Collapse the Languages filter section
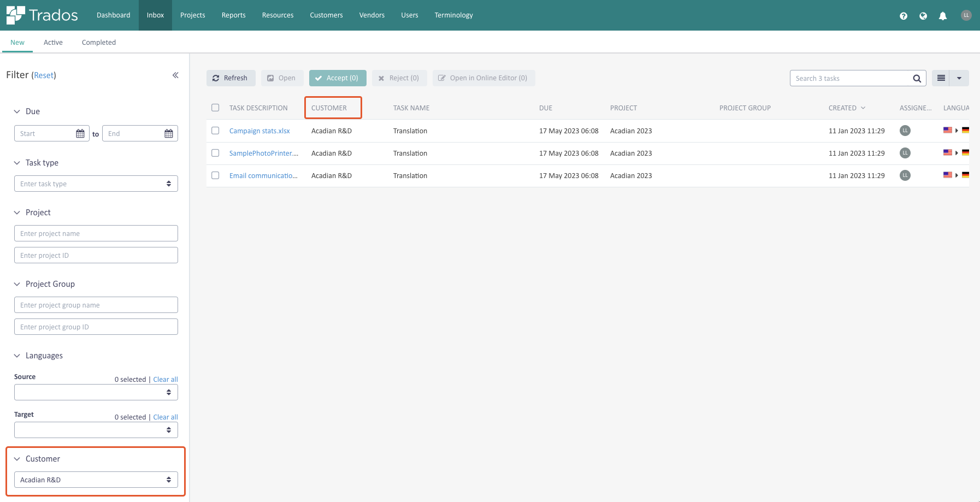 coord(17,356)
